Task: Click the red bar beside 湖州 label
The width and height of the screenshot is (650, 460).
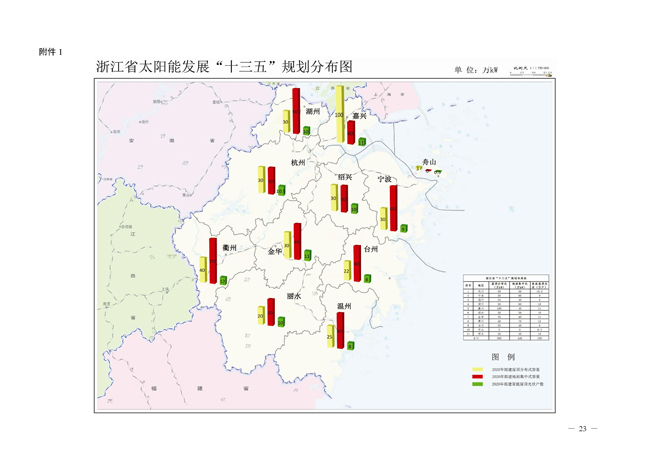Action: [x=296, y=110]
